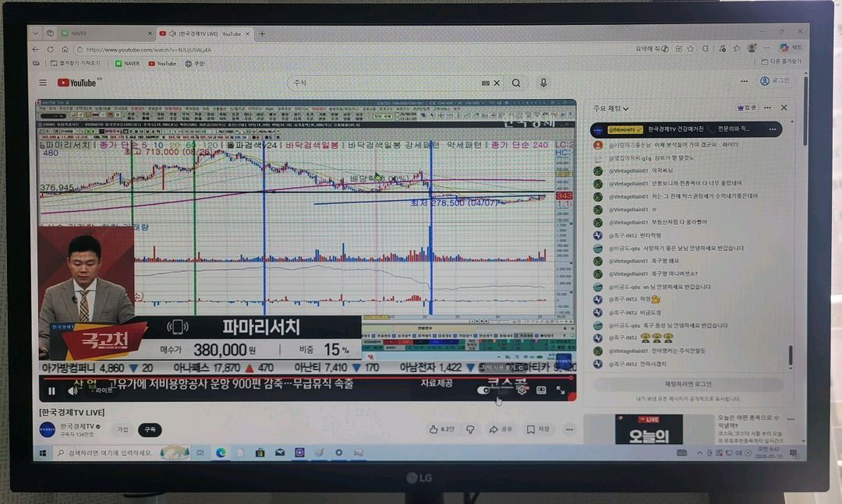Like the video with thumbs-up

(442, 429)
